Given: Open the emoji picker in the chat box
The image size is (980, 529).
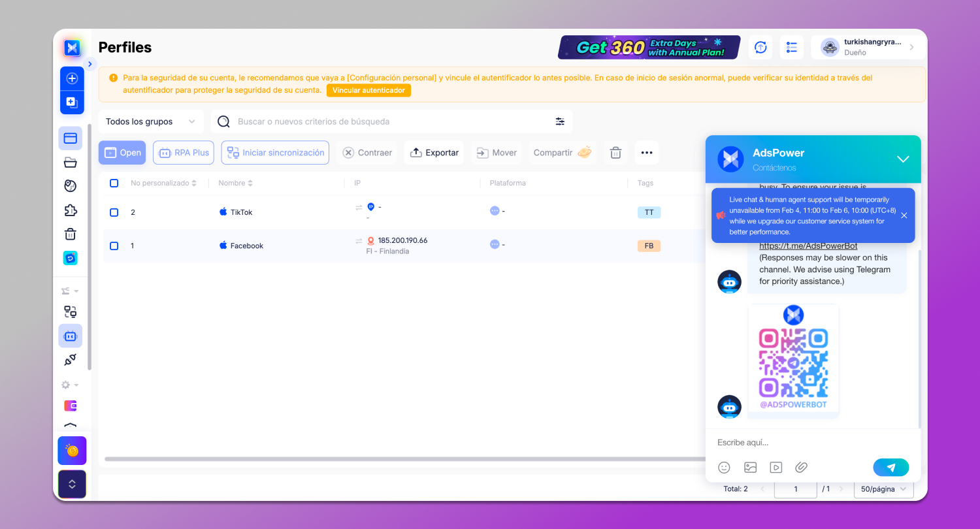Looking at the screenshot, I should coord(724,467).
